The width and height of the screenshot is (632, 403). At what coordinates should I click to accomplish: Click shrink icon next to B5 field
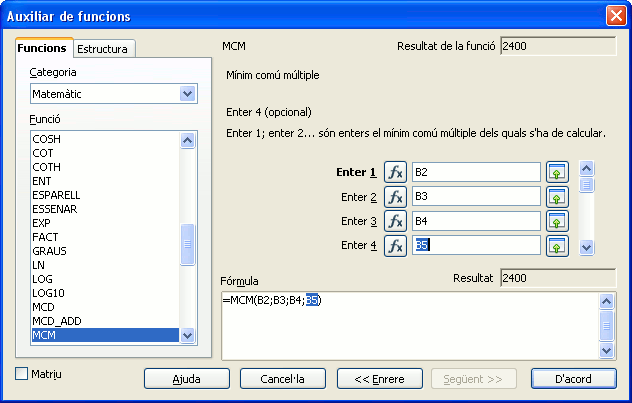click(x=557, y=245)
